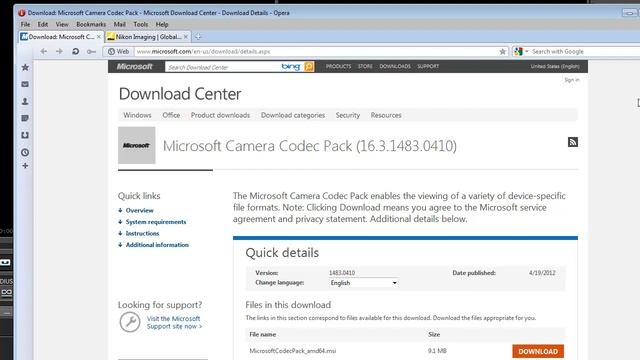Open Bookmarks panel star icon in sidebar
The width and height of the screenshot is (640, 360).
click(x=25, y=67)
